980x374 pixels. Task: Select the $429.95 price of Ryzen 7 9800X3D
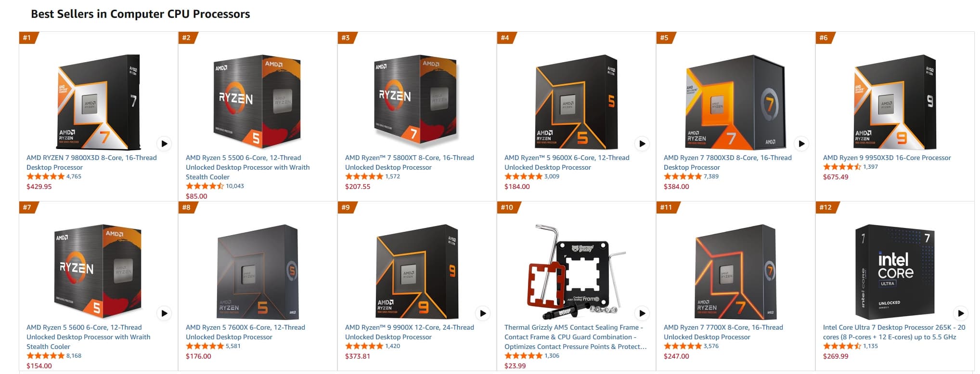[x=39, y=187]
